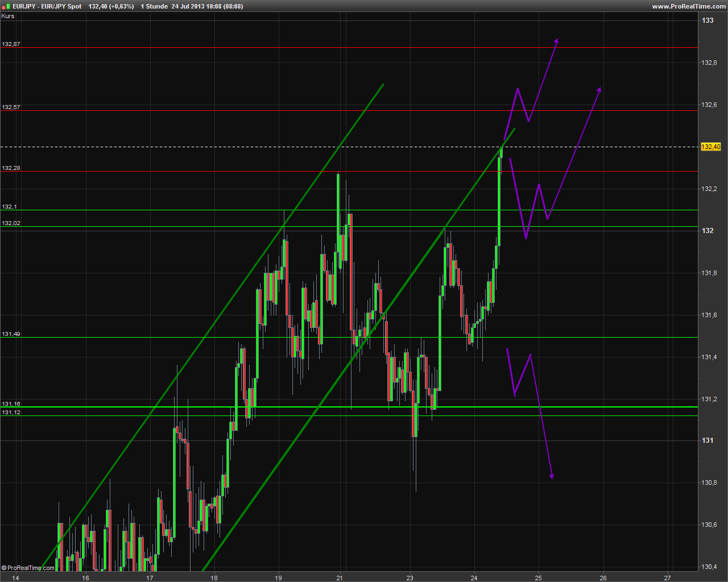This screenshot has height=582, width=728.
Task: Click 131,8 on the price axis
Action: tap(709, 273)
